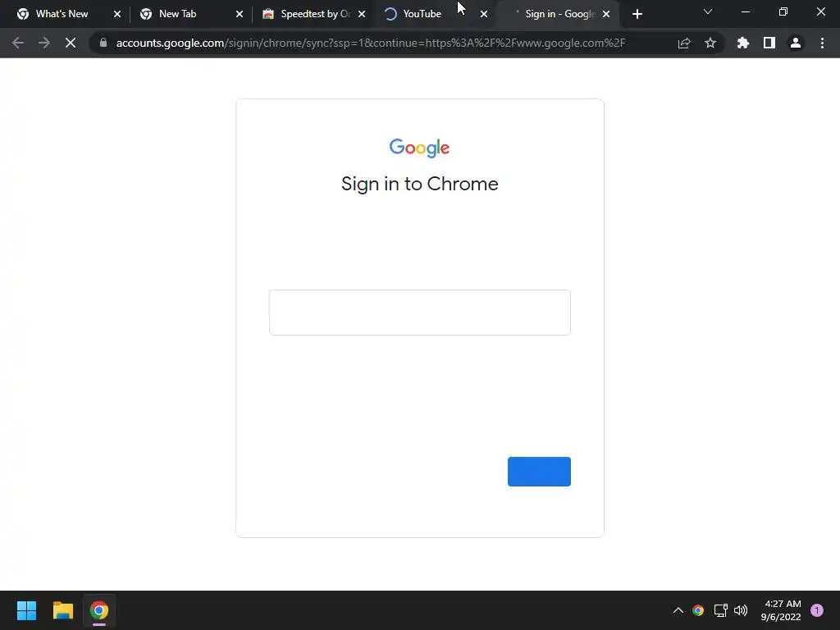Focus the sign-in email input field
Screen dimensions: 840x630
419,313
